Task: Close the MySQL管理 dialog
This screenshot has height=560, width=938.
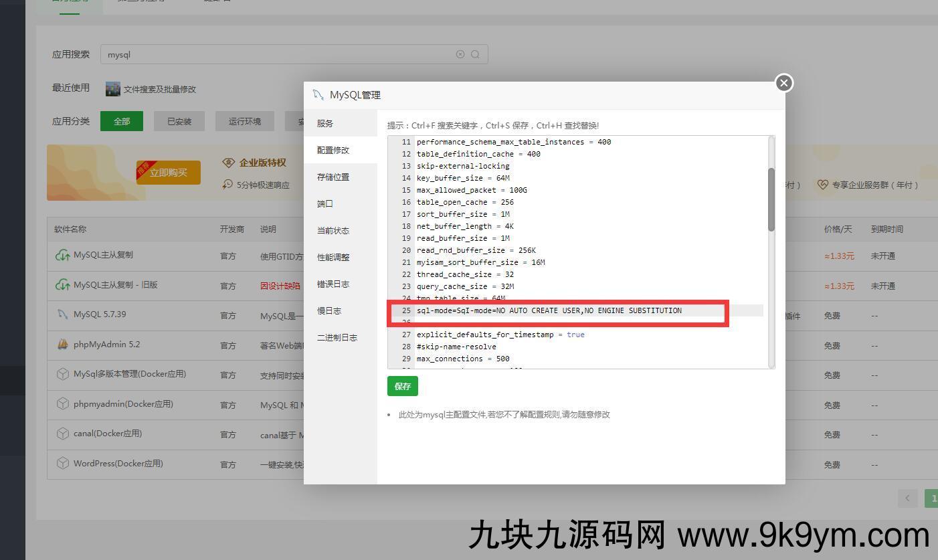Action: (x=784, y=83)
